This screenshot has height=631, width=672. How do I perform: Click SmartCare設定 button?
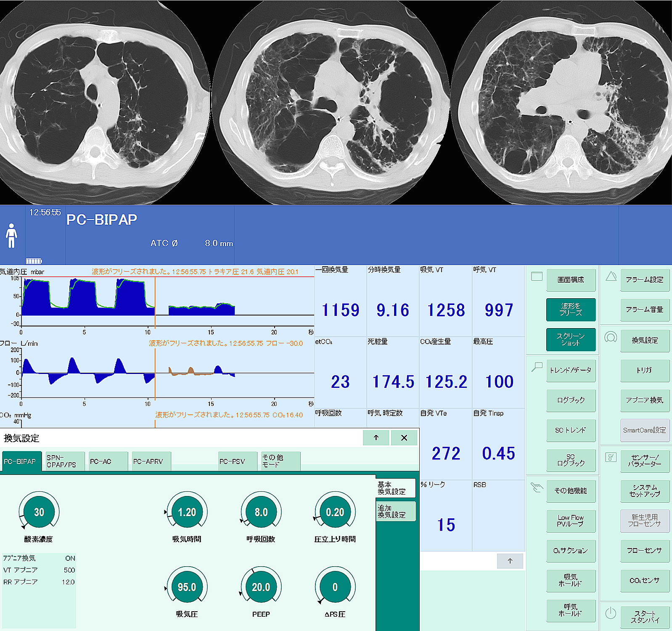645,430
